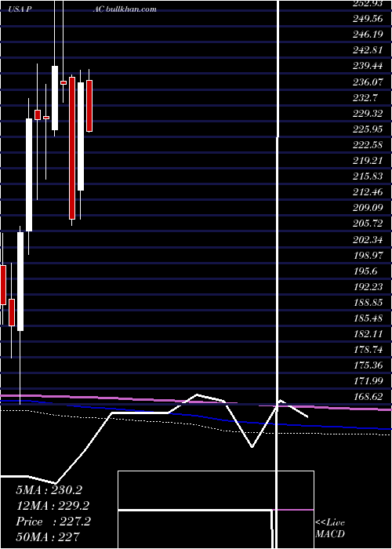392x549 pixels.
Task: Click the 50MA : 227 legend value
Action: click(48, 536)
